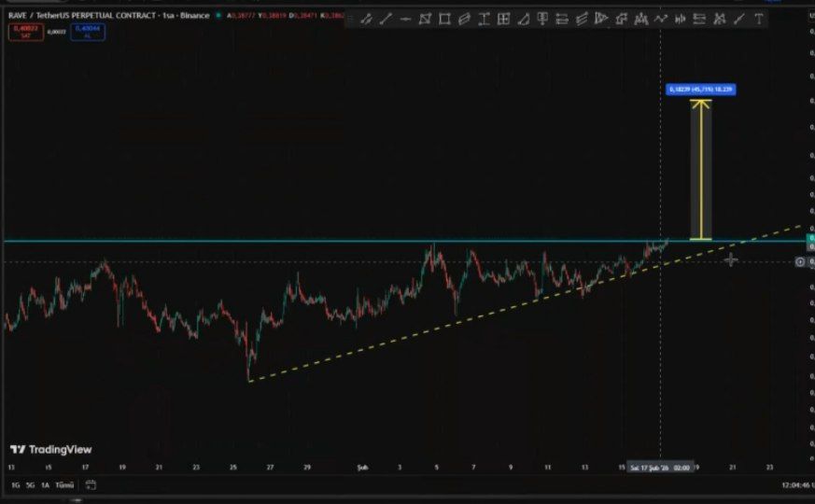The image size is (815, 504).
Task: Click the highlighted crosshair date label on time axis
Action: (x=660, y=468)
